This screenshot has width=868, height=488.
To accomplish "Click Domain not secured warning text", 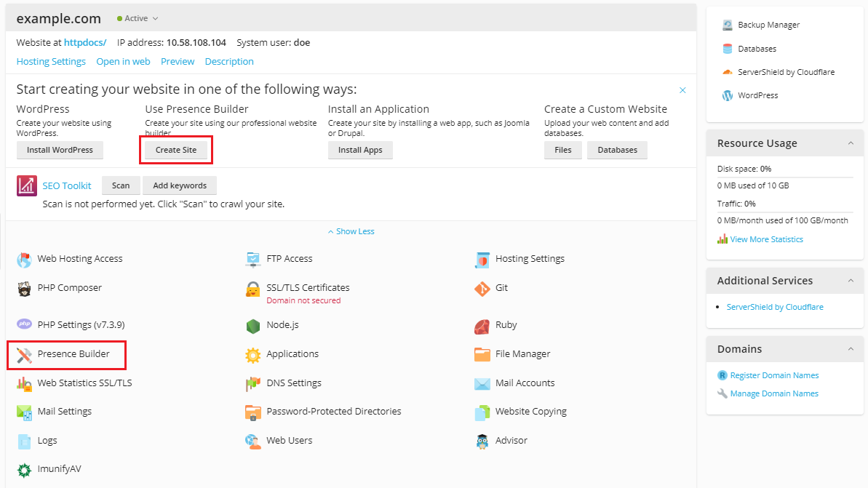I will (303, 300).
